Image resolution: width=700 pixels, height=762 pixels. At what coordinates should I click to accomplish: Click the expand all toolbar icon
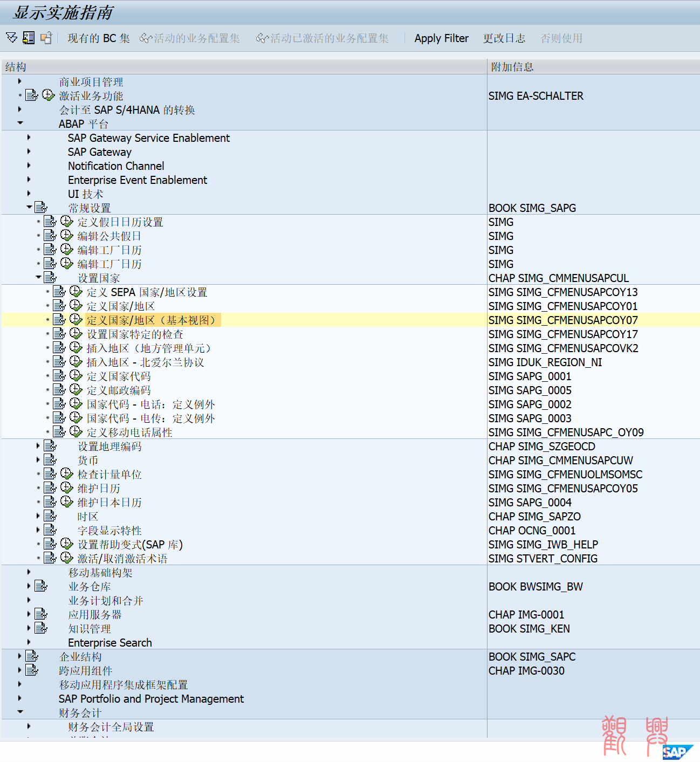point(11,38)
